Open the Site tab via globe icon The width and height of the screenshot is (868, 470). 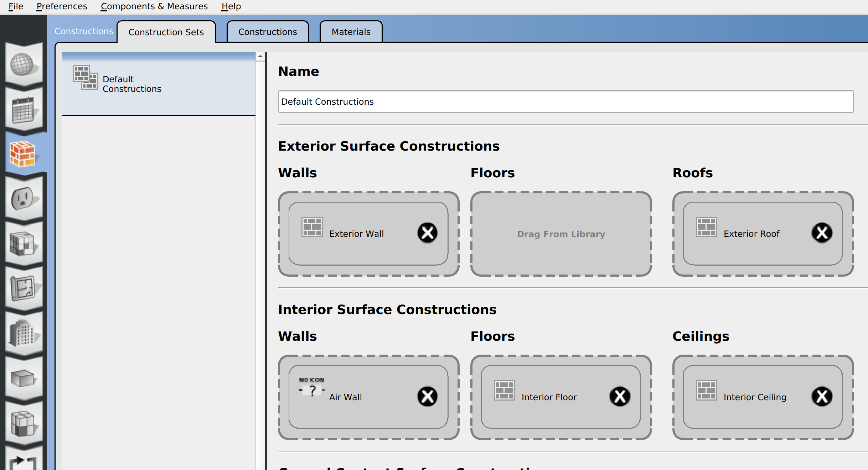click(x=24, y=63)
